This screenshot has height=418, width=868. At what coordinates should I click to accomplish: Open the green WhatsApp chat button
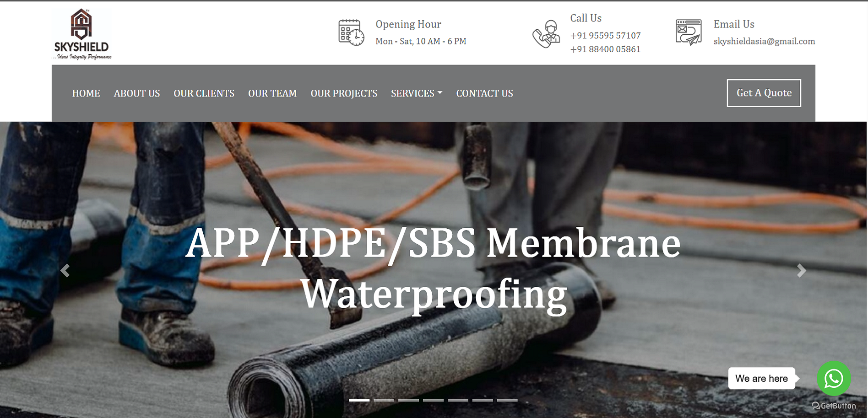coord(834,378)
